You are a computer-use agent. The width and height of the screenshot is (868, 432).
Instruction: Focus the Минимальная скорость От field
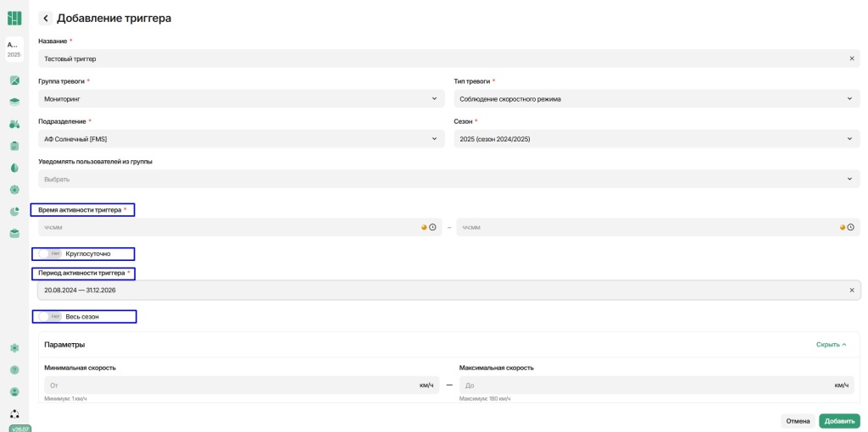242,385
